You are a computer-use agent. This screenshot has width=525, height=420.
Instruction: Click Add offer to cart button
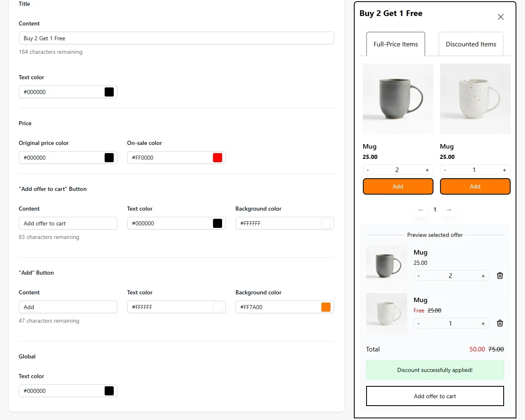435,396
